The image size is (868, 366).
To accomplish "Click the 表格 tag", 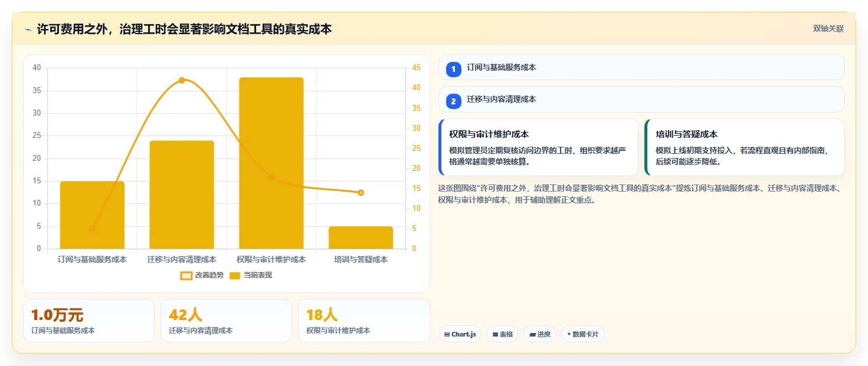I will [502, 334].
